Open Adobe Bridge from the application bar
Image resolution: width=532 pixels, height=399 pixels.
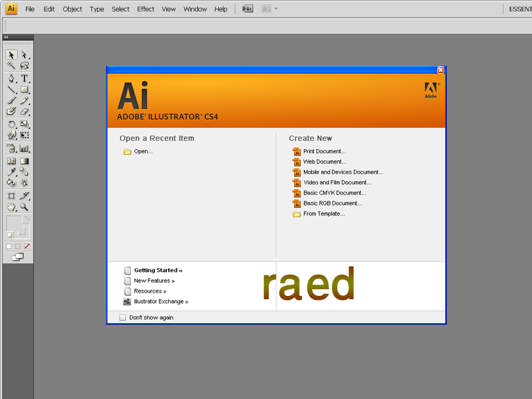click(248, 9)
